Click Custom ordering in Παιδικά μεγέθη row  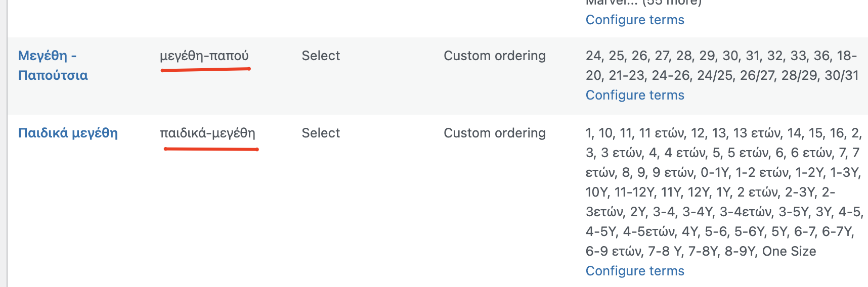[495, 133]
